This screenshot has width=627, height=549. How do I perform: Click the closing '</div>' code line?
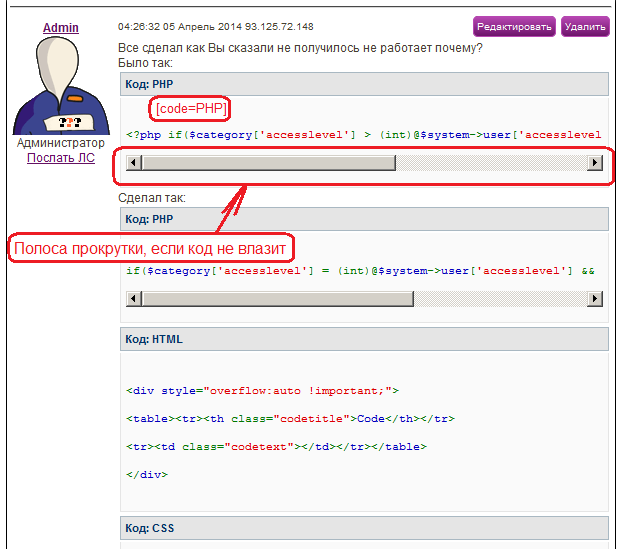pos(147,475)
